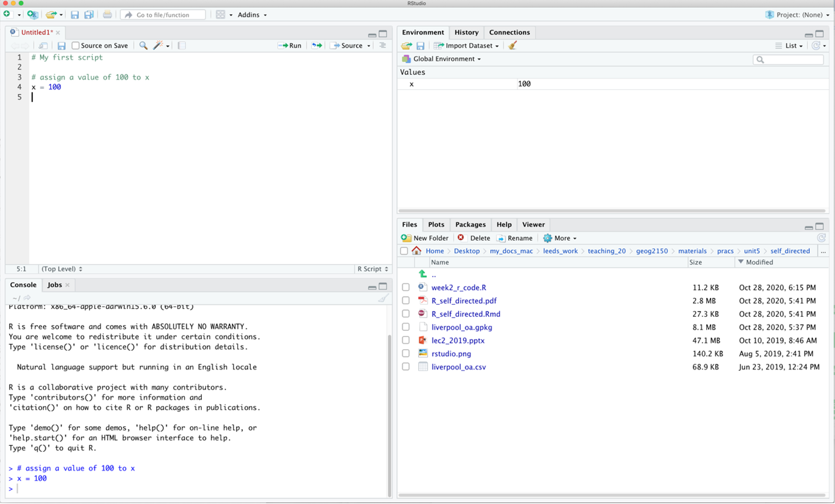
Task: Check the box next to week2_r_code.R
Action: (406, 288)
